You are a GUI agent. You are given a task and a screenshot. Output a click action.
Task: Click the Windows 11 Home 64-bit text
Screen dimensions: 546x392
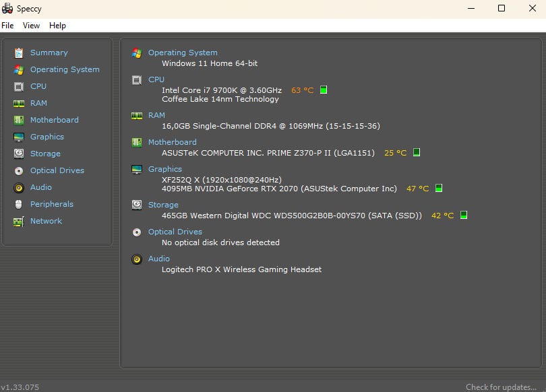[210, 64]
